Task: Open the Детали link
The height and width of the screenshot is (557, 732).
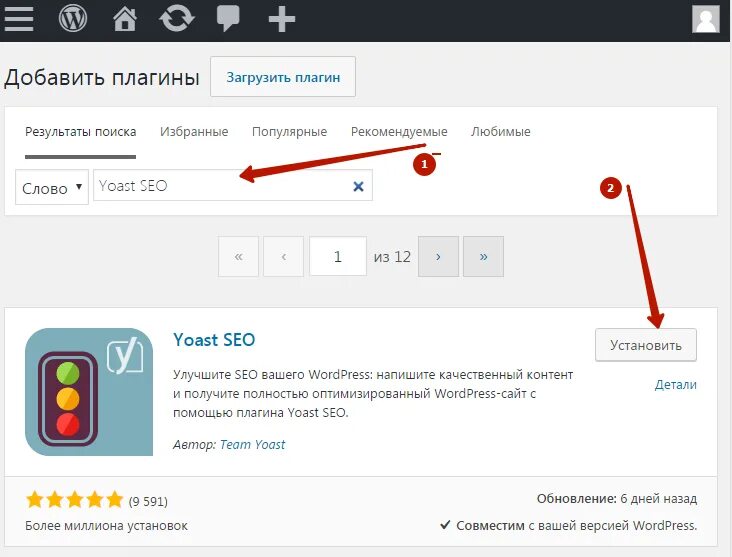Action: 676,385
